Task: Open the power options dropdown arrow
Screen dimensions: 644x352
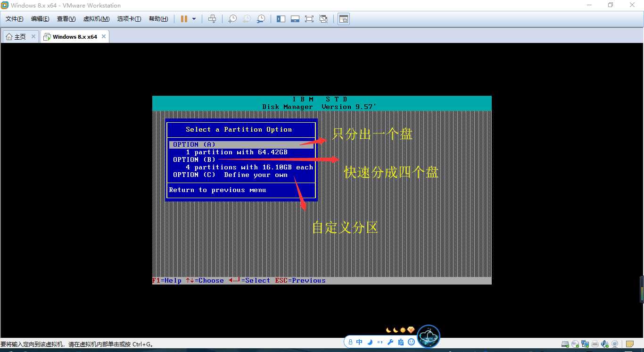Action: pos(194,19)
